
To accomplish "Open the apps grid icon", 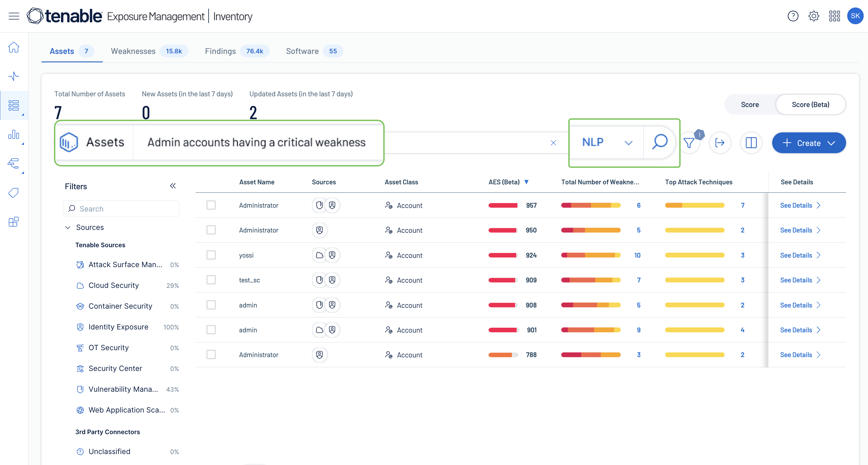I will point(834,16).
